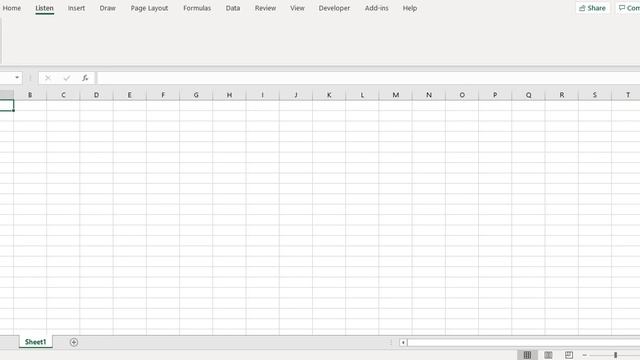640x360 pixels.
Task: Select column C header
Action: tap(63, 95)
